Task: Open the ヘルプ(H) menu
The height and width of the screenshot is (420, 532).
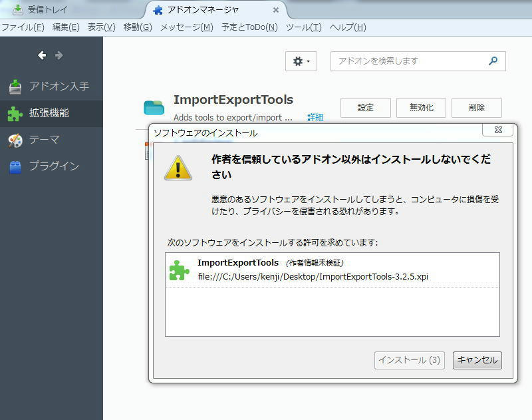Action: click(x=348, y=27)
